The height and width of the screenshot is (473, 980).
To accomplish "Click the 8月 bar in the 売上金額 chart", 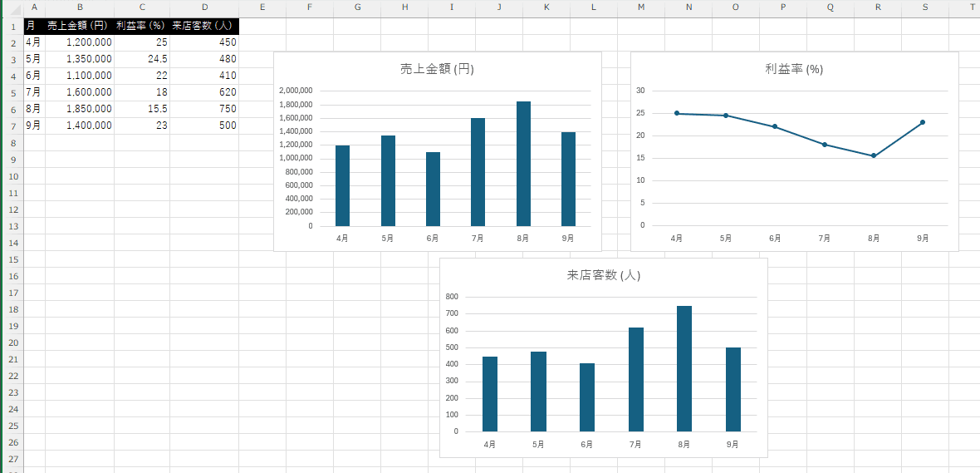I will click(x=523, y=164).
